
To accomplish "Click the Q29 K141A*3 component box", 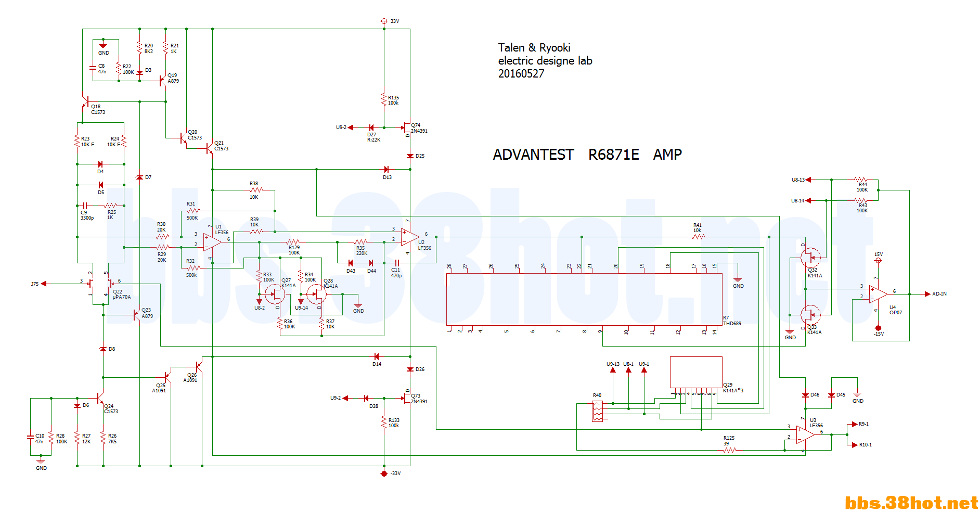I will [x=696, y=372].
